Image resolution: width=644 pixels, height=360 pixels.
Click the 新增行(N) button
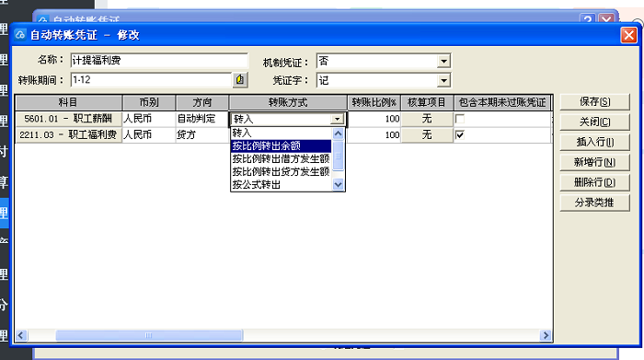pos(594,162)
